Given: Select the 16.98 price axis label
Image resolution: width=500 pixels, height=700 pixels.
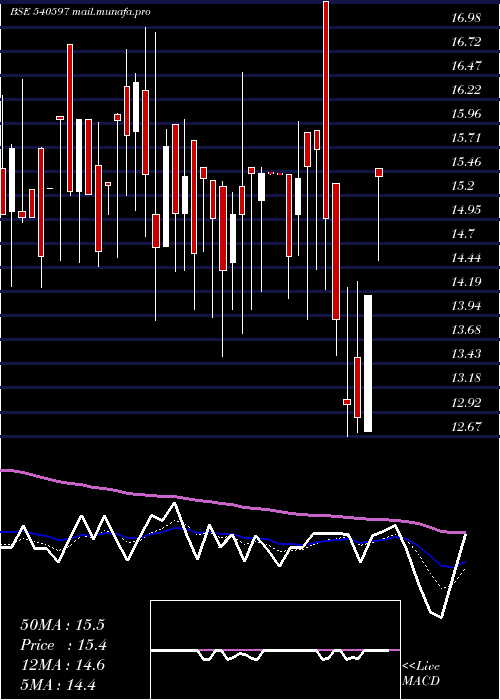Looking at the screenshot, I should tap(466, 18).
